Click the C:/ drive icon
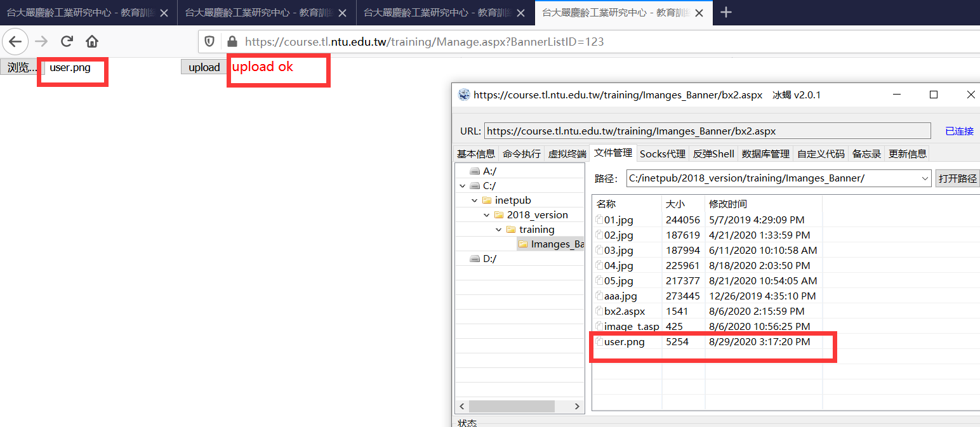The height and width of the screenshot is (427, 980). tap(475, 186)
